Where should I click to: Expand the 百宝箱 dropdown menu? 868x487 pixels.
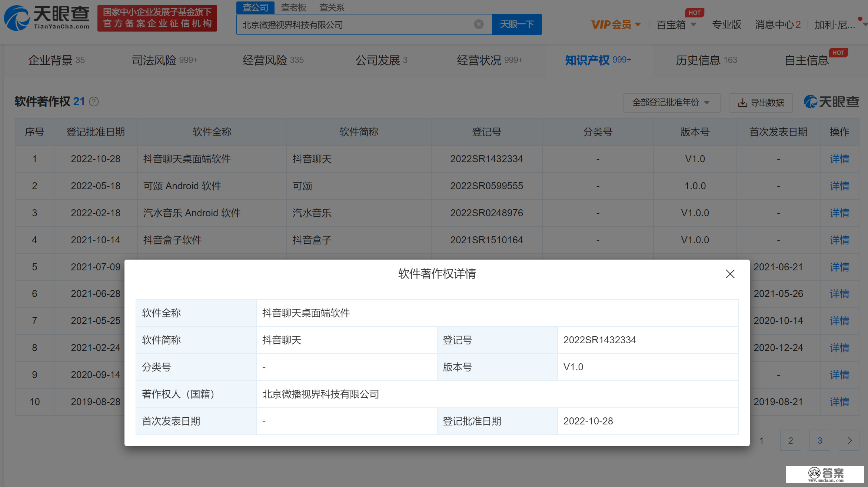[x=676, y=25]
